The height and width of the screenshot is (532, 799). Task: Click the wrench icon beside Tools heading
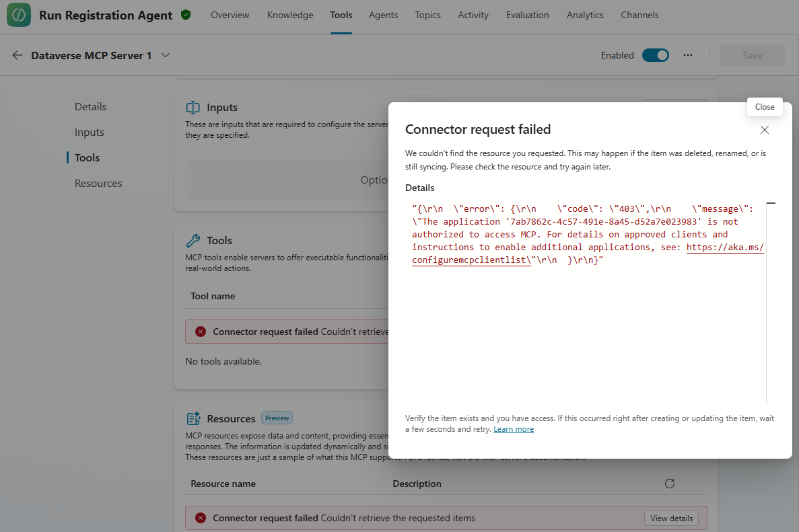(193, 241)
